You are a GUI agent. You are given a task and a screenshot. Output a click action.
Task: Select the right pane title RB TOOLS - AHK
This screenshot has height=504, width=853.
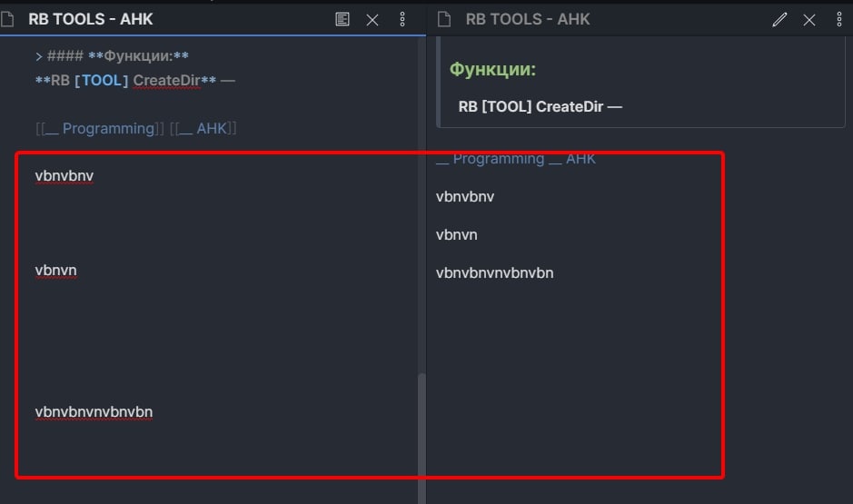[528, 19]
